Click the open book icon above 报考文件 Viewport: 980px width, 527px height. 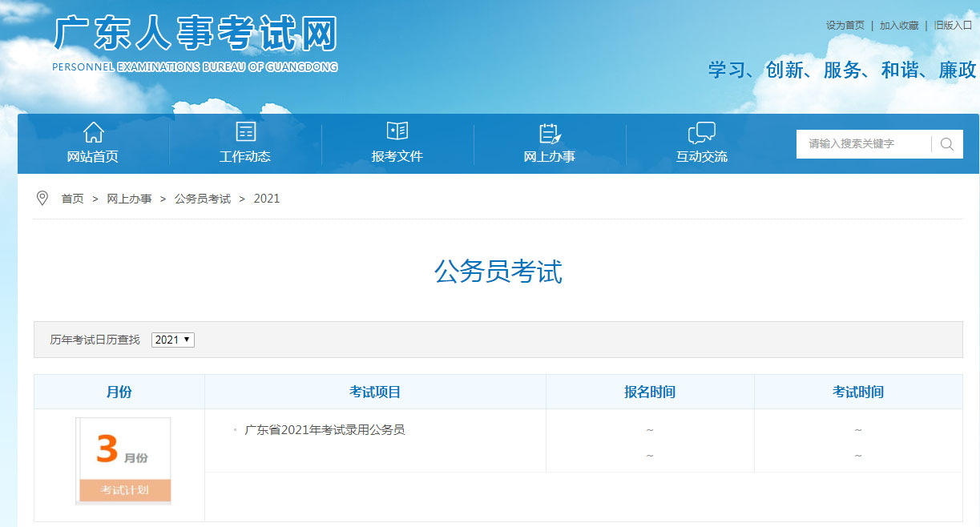tap(397, 131)
